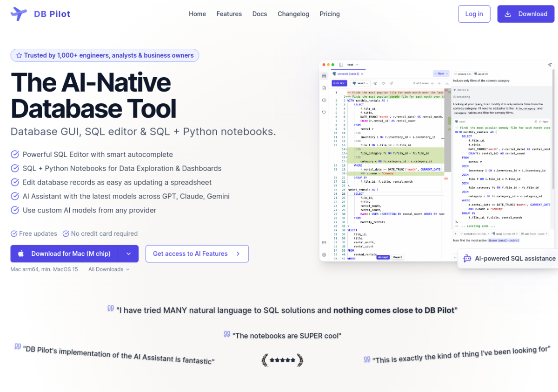The height and width of the screenshot is (392, 558).
Task: Open the database icon in app sidebar
Action: 324,76
